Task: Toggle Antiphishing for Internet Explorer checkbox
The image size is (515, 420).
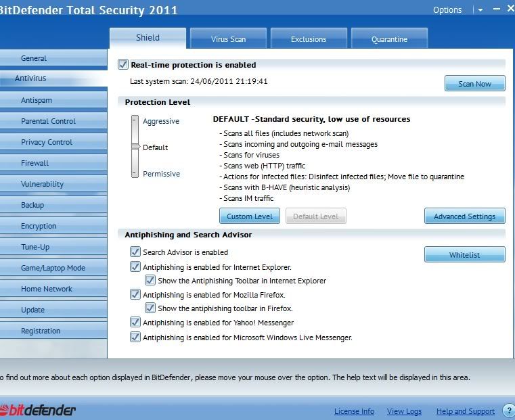Action: coord(135,266)
